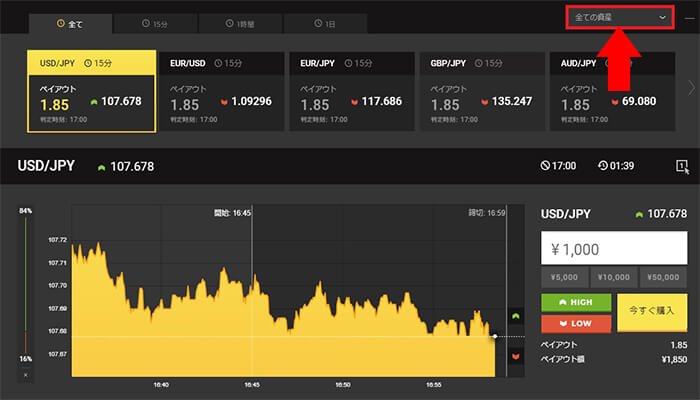Choose the ¥10,000 preset amount
700x400 pixels.
[613, 278]
